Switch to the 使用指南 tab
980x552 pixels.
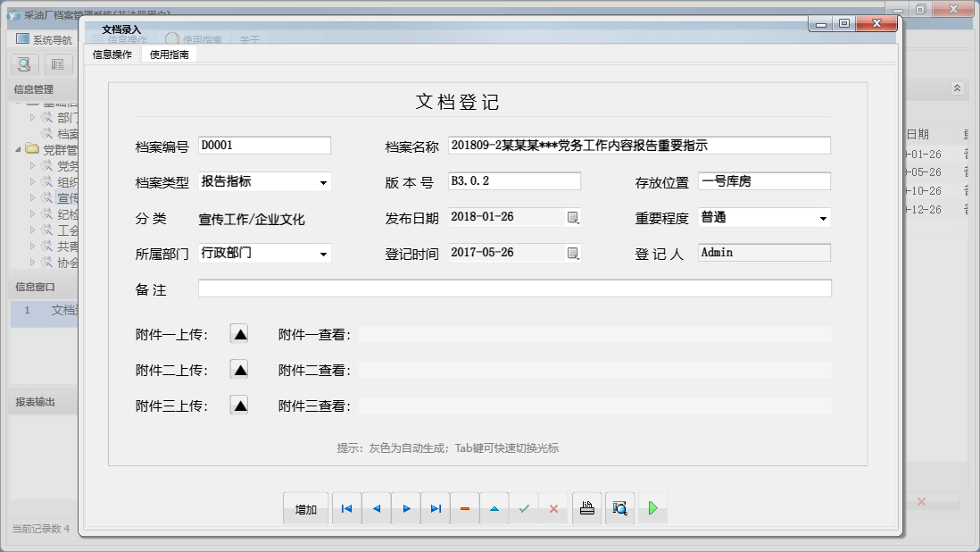click(x=169, y=54)
